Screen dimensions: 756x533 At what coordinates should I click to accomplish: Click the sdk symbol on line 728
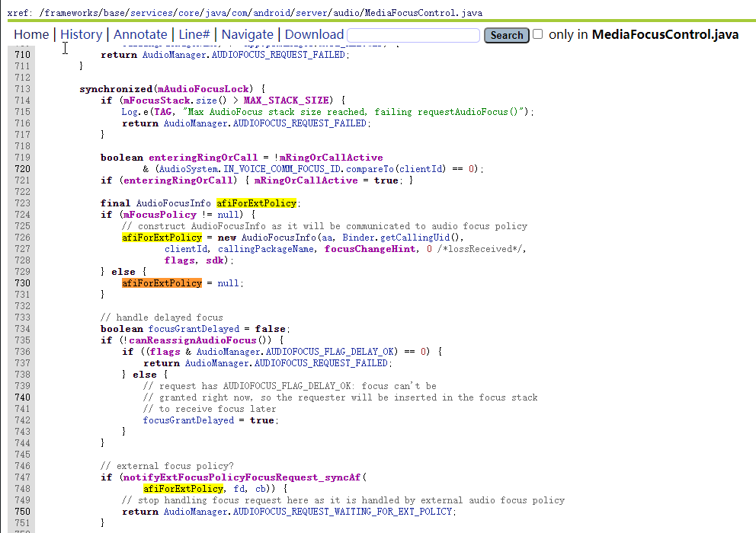[215, 260]
